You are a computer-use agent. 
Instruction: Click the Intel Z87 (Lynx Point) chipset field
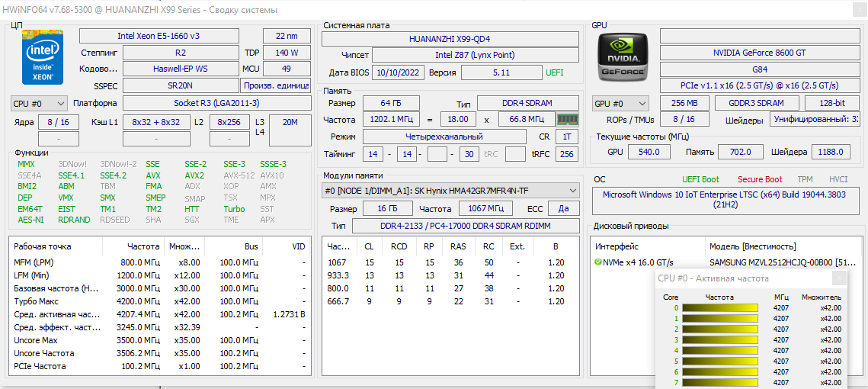click(475, 55)
